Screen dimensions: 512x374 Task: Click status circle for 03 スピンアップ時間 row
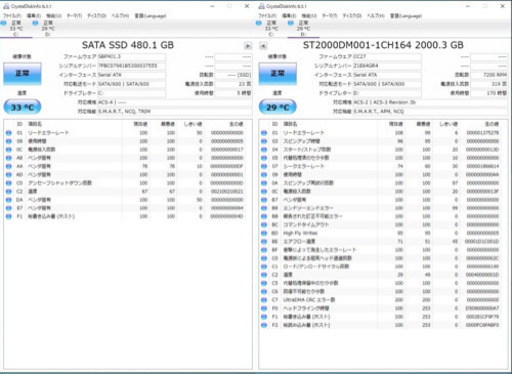pyautogui.click(x=264, y=141)
